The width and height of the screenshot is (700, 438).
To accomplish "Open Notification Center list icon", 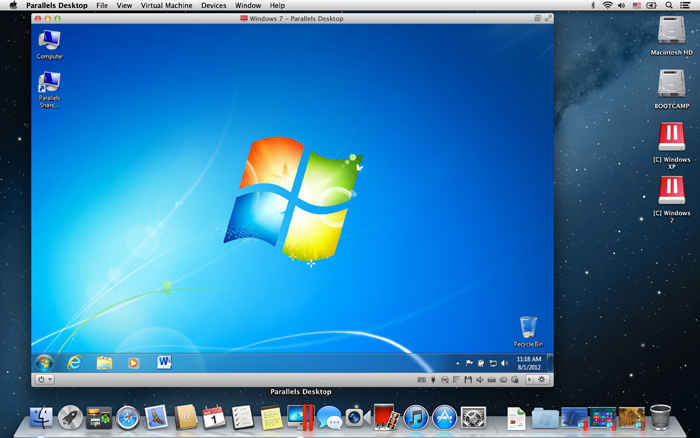I will click(x=685, y=5).
